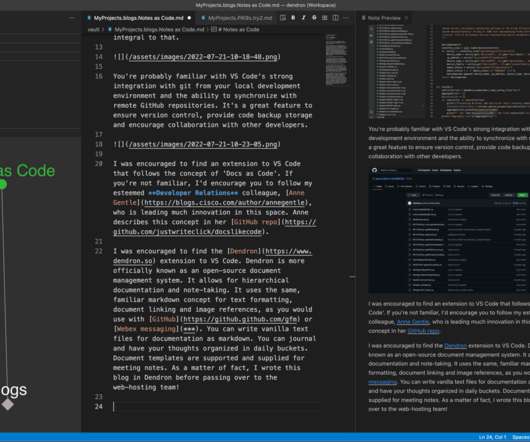Screen dimensions: 530x442
Task: Click the VS Code screenshot image in preview
Action: (x=449, y=71)
